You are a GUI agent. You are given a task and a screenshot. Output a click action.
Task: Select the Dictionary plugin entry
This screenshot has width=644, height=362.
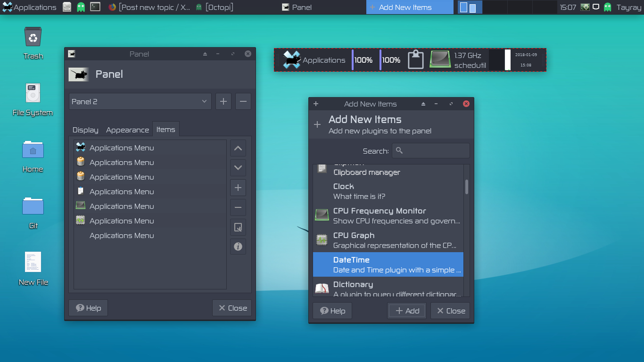388,287
